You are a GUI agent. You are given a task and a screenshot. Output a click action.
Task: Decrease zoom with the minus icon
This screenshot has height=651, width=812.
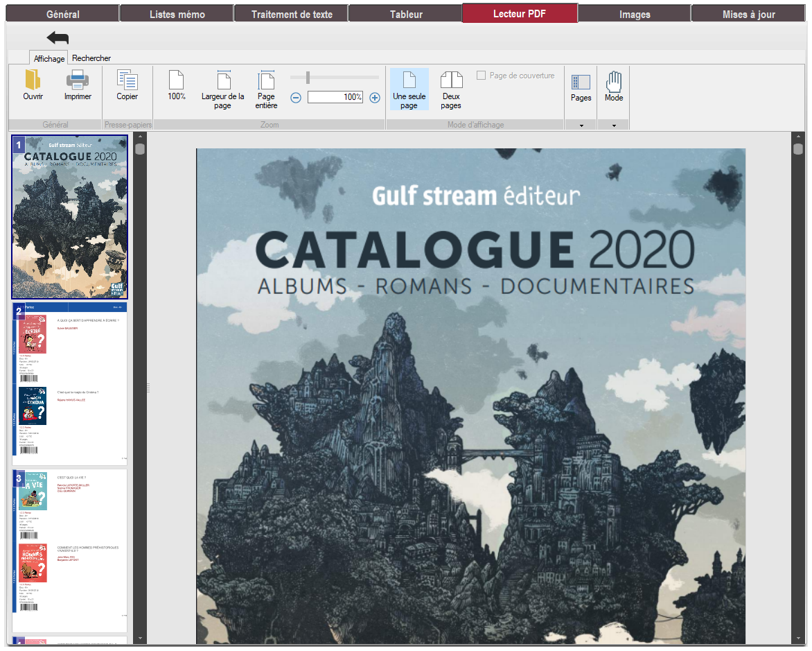(296, 98)
